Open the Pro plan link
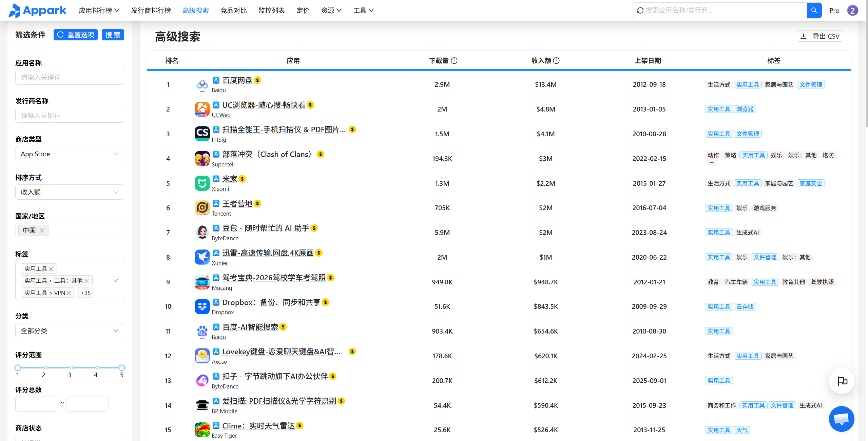868x441 pixels. point(834,11)
